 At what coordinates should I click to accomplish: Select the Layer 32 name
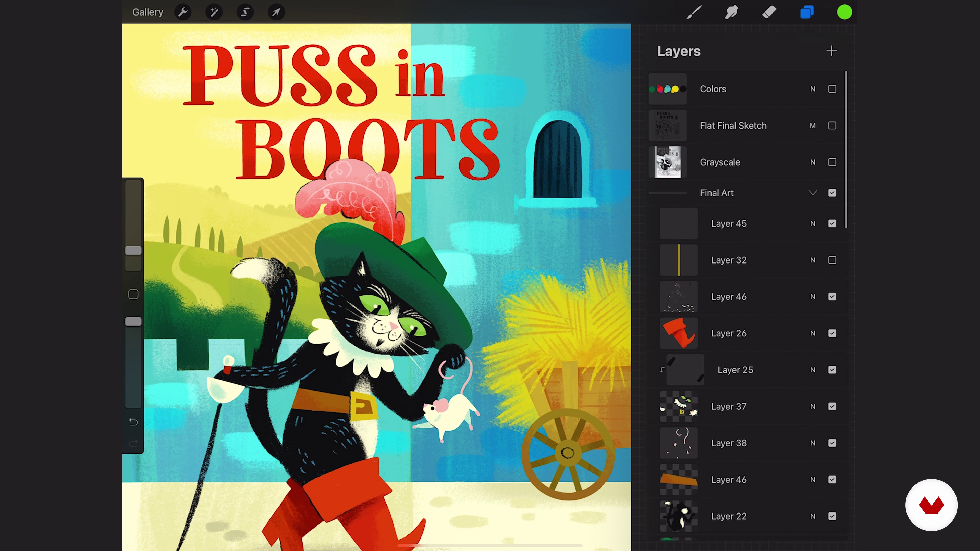tap(729, 260)
